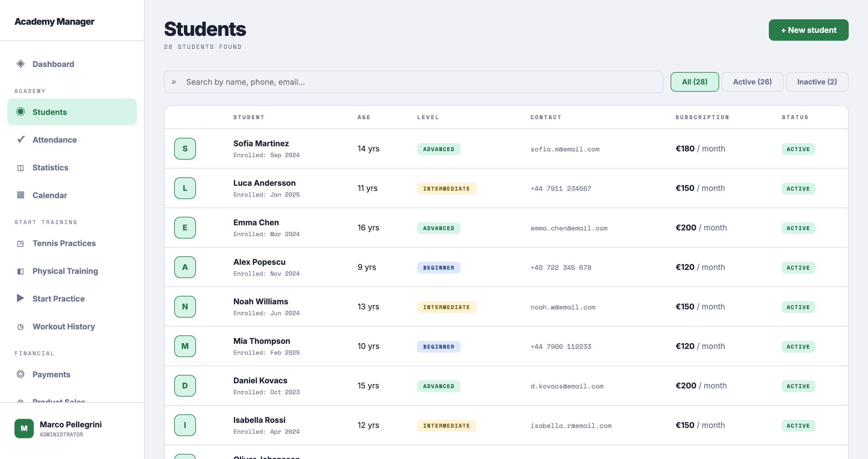Open the Students menu item

coord(72,112)
